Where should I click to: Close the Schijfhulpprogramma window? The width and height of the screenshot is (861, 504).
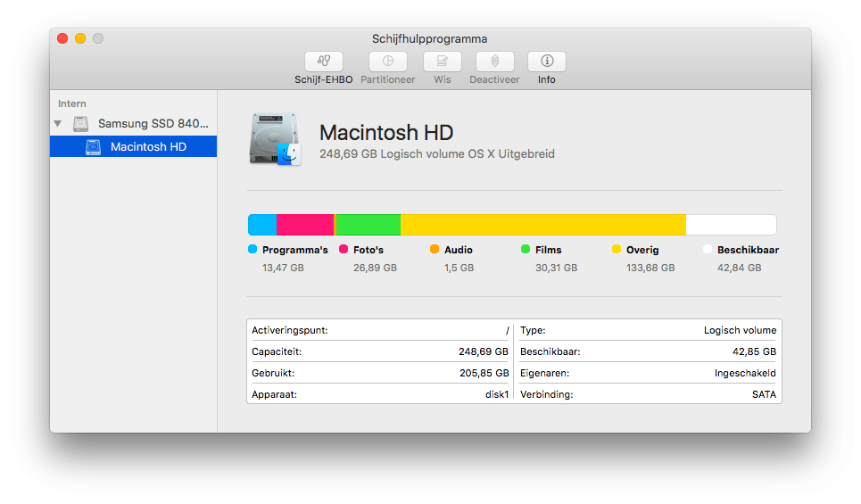click(62, 38)
